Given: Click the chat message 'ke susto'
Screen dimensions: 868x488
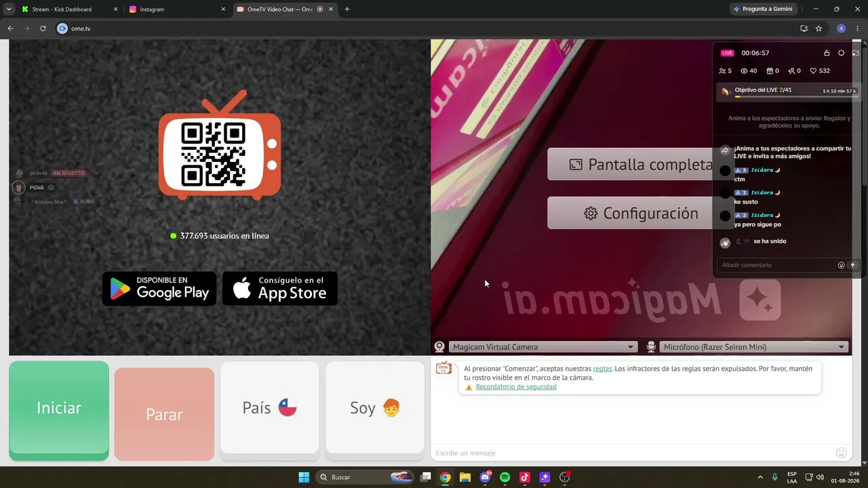Looking at the screenshot, I should pos(746,202).
